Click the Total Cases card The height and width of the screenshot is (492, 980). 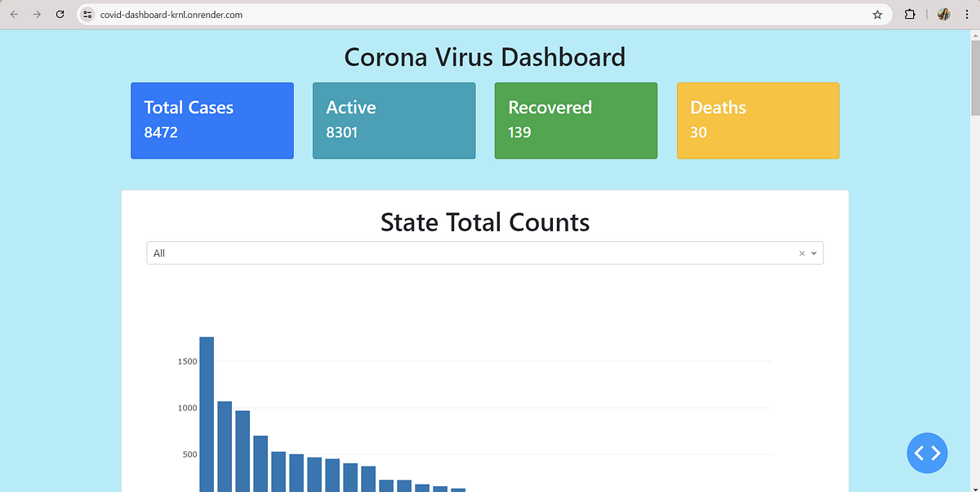pos(212,120)
